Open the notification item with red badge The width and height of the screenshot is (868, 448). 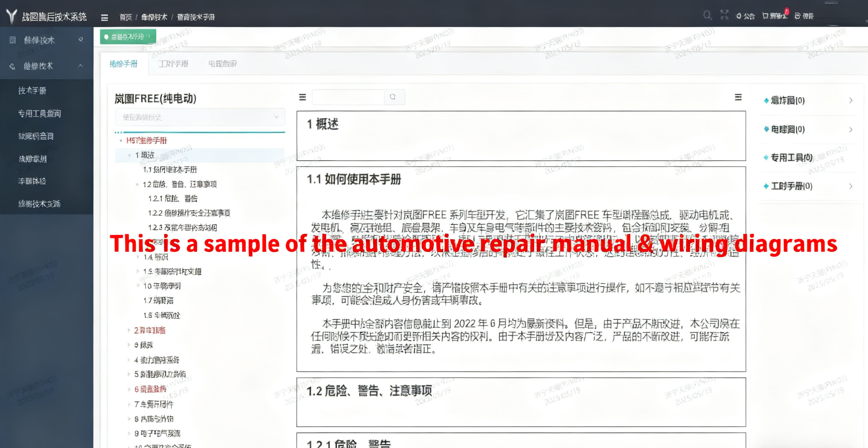[x=775, y=16]
